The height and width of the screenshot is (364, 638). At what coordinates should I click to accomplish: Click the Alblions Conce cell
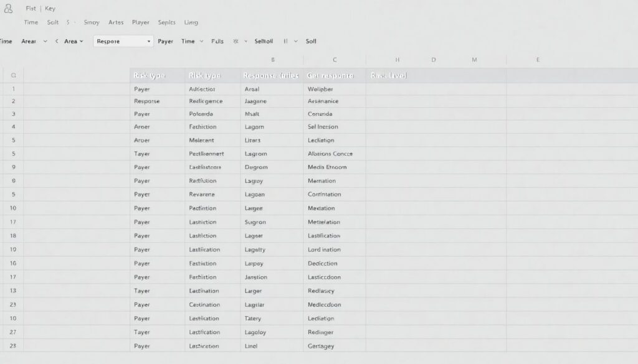[x=330, y=154]
